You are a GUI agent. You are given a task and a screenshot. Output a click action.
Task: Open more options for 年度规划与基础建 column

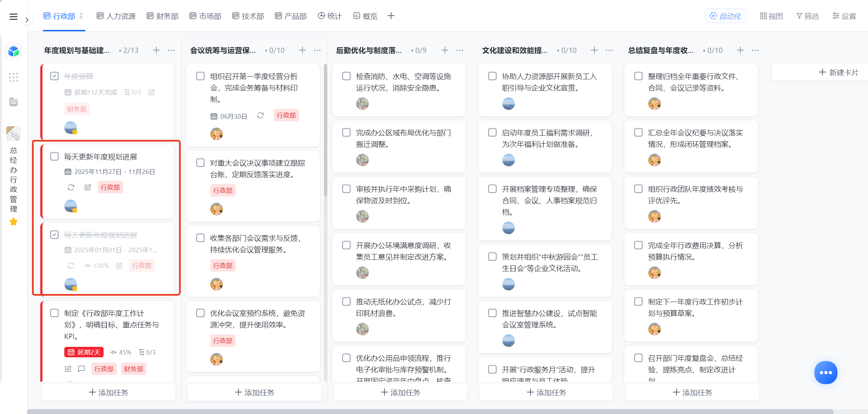tap(171, 50)
